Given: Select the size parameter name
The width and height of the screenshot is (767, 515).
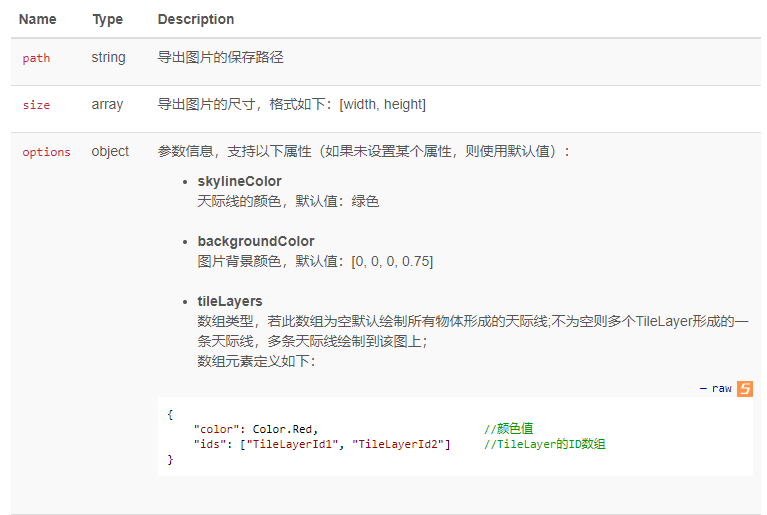Looking at the screenshot, I should pos(36,105).
